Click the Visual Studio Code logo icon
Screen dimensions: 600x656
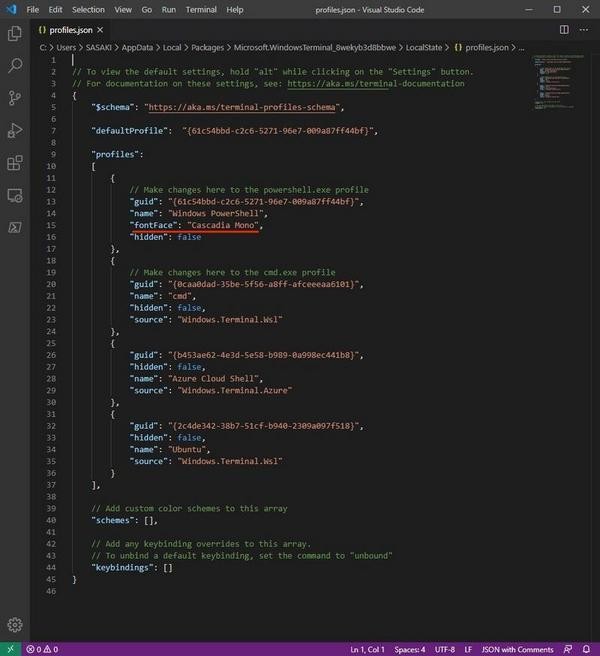pos(11,9)
